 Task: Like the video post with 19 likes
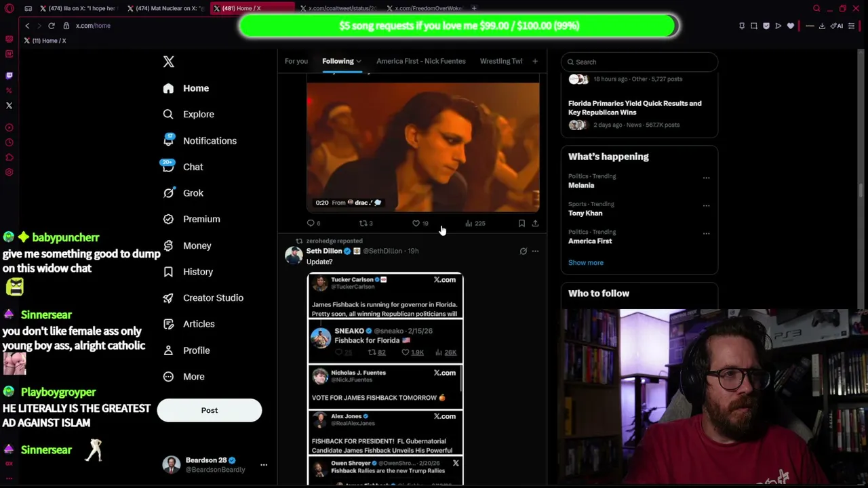tap(420, 223)
